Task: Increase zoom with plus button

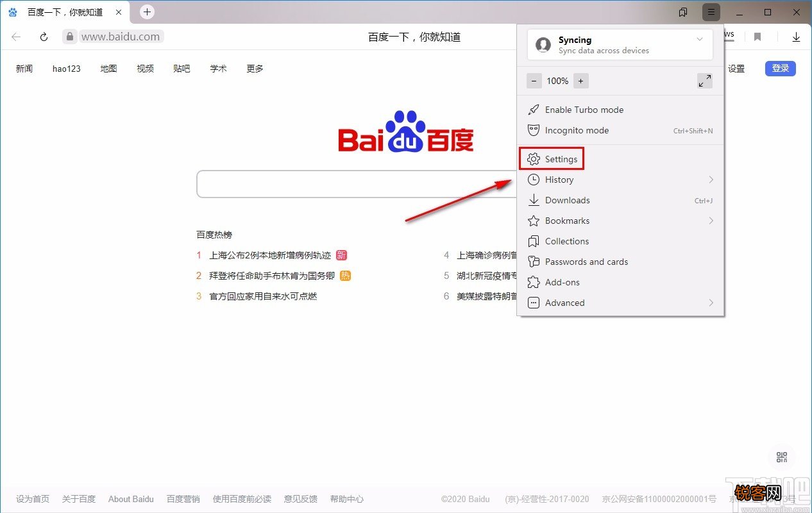Action: click(580, 81)
